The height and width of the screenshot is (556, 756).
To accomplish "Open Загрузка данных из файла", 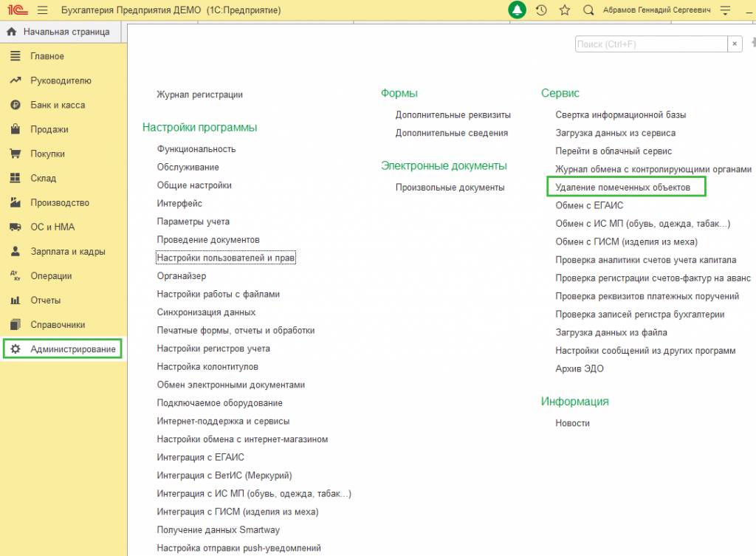I will coord(611,332).
